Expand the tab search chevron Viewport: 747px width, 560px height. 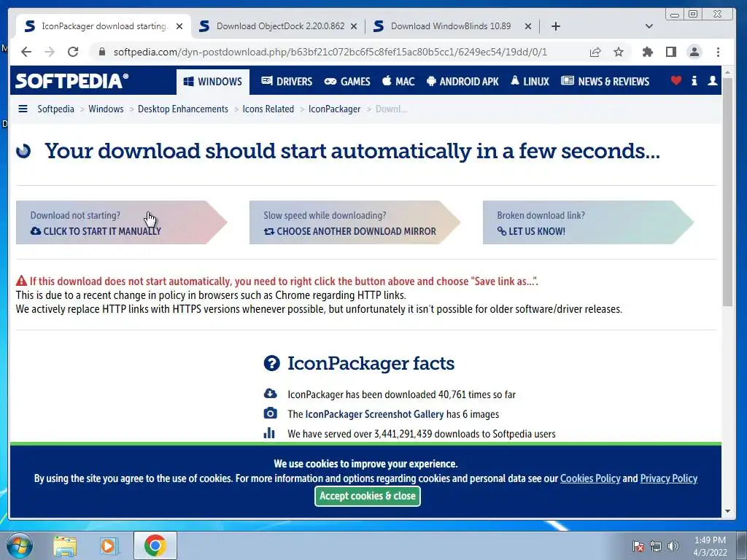click(649, 26)
